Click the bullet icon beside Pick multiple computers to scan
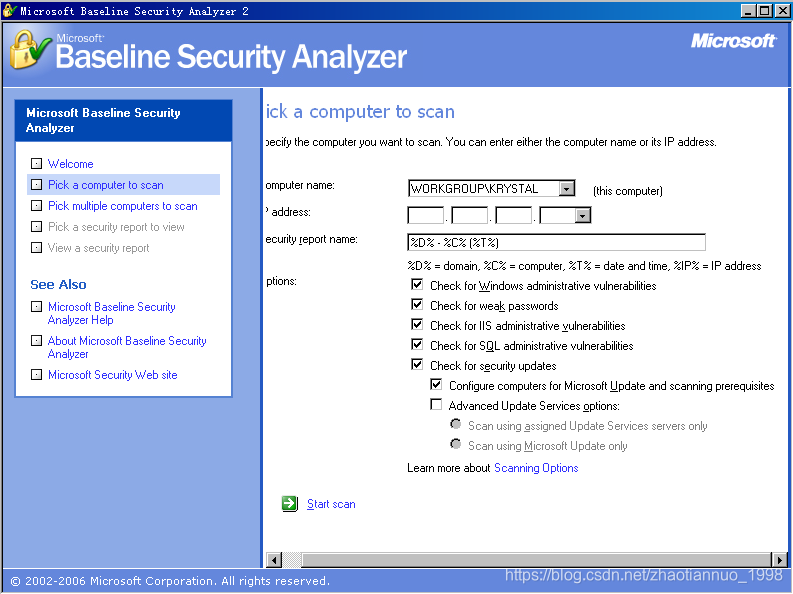Image resolution: width=793 pixels, height=594 pixels. [36, 205]
